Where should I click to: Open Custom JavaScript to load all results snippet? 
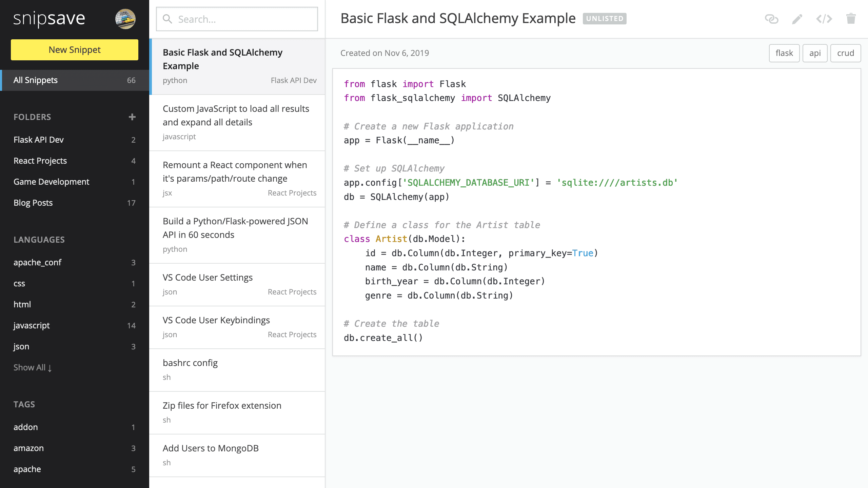pos(237,123)
